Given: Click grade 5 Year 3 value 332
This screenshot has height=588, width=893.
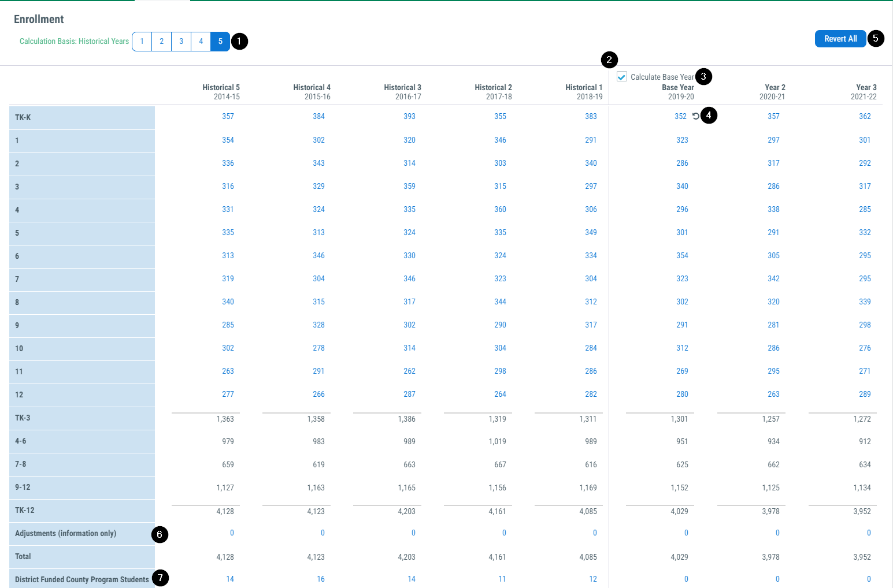Looking at the screenshot, I should click(x=865, y=233).
